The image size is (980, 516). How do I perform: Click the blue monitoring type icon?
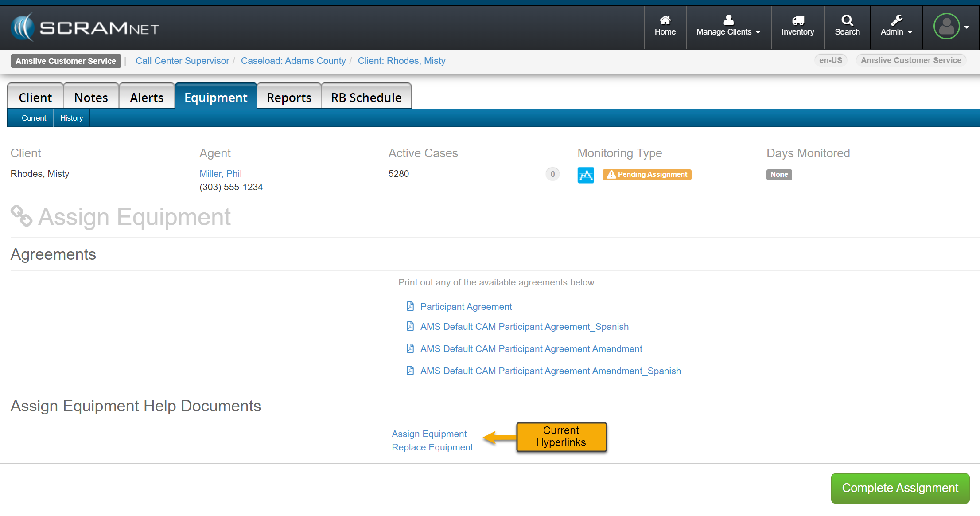click(585, 175)
